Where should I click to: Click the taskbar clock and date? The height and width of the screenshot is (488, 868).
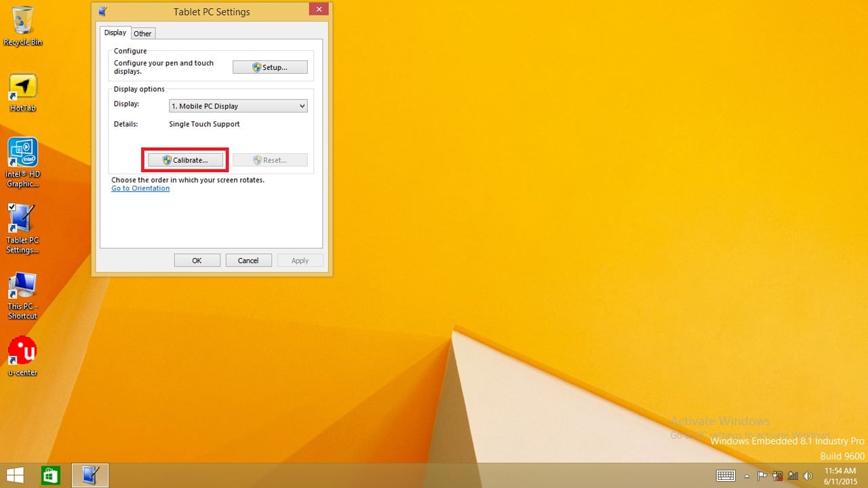[840, 476]
